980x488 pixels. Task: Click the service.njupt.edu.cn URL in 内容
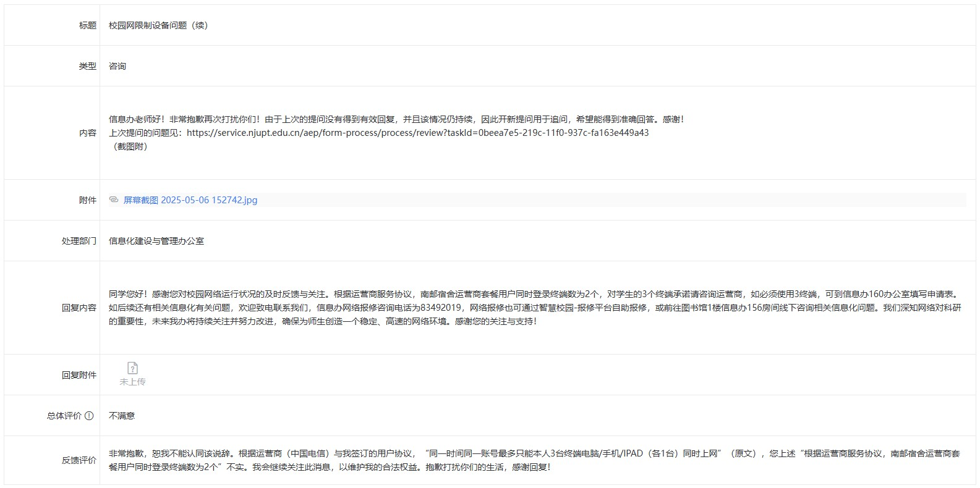(x=417, y=133)
